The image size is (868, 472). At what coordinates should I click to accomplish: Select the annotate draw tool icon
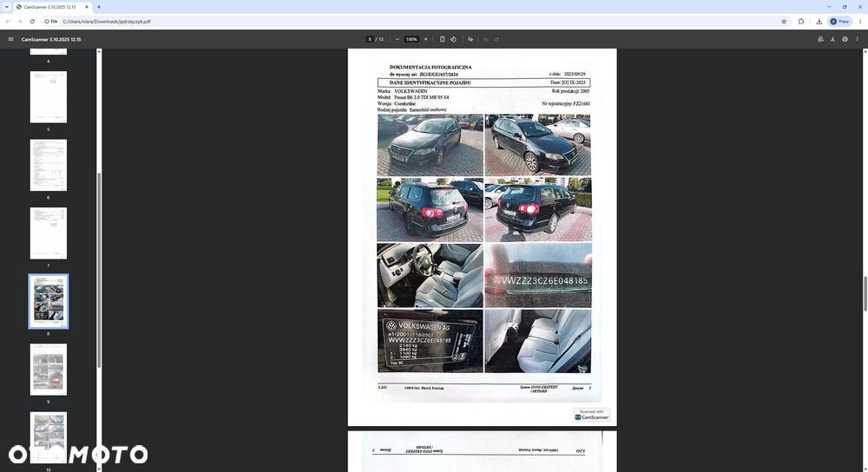coord(470,39)
